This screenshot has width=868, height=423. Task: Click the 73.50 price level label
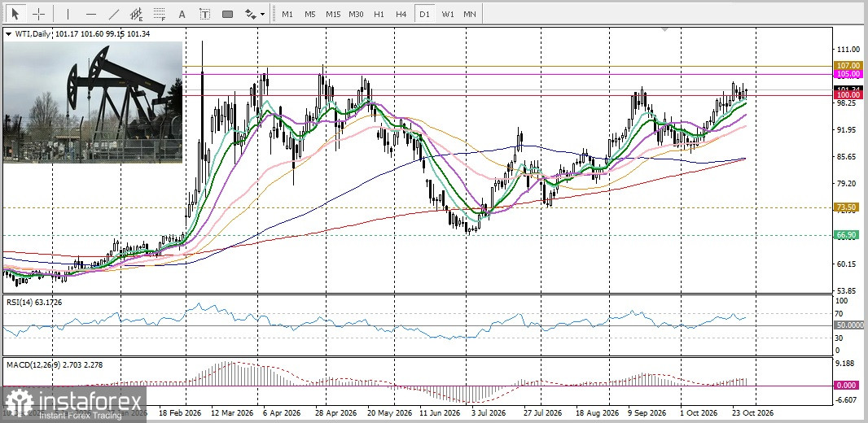point(848,207)
